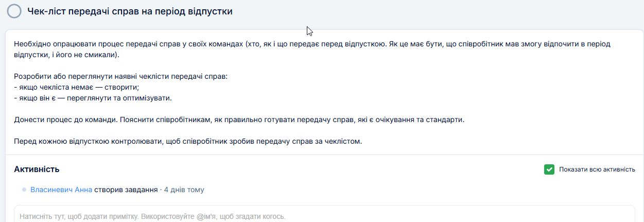Click paragraph starting 'Необхідно опрацювати процес передачі справ'
This screenshot has height=222, width=644.
click(312, 49)
